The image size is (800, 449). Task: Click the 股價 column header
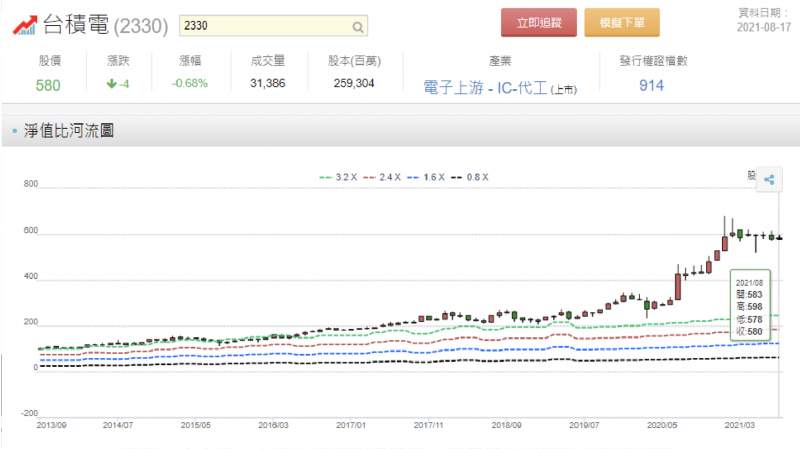coord(49,61)
